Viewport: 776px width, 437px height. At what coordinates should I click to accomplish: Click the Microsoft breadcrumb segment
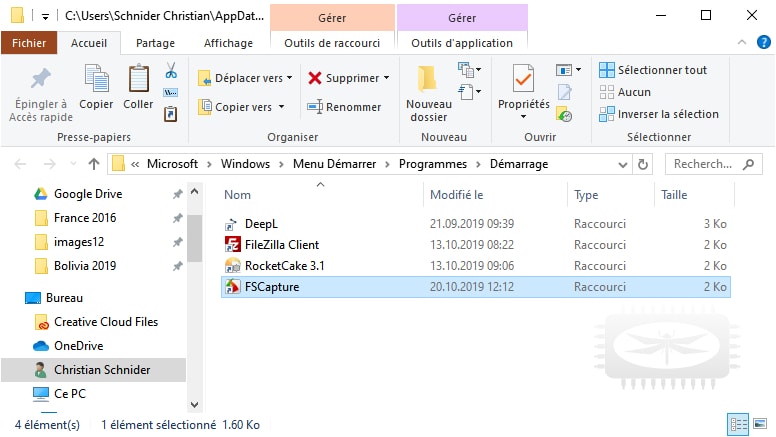tap(172, 164)
